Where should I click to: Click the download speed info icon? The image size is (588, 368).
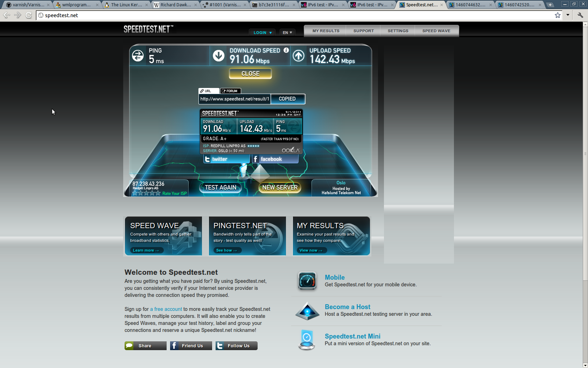286,50
